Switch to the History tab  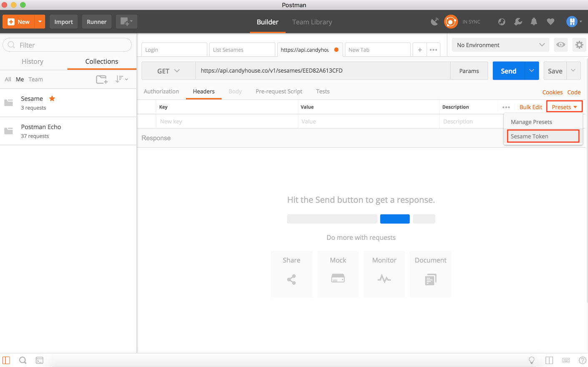coord(33,61)
